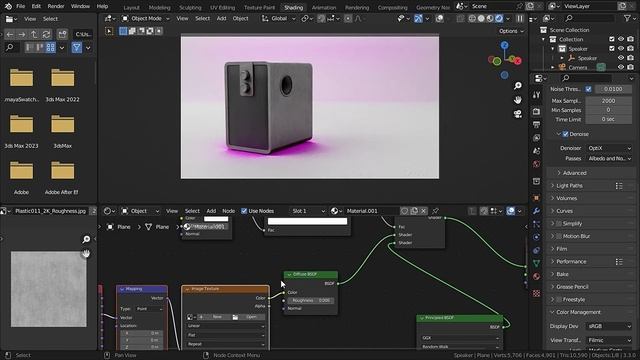The image size is (640, 360).
Task: Open the Slot 1 material slot dropdown
Action: [x=308, y=211]
